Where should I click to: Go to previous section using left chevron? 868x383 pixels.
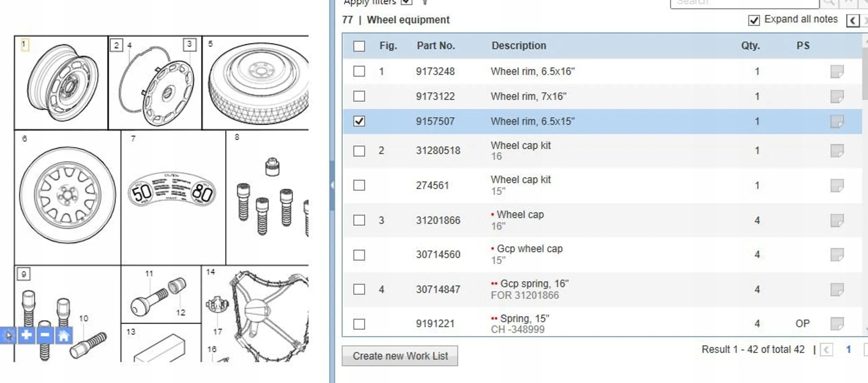point(853,21)
